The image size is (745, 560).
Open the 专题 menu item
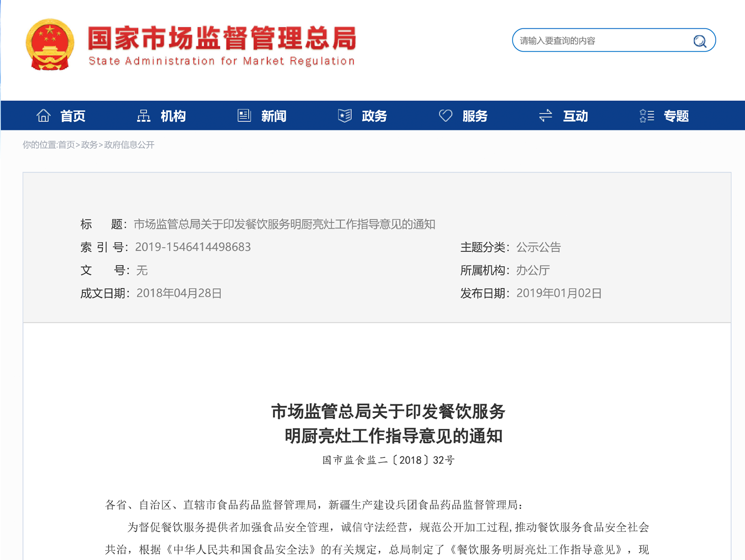(x=676, y=116)
